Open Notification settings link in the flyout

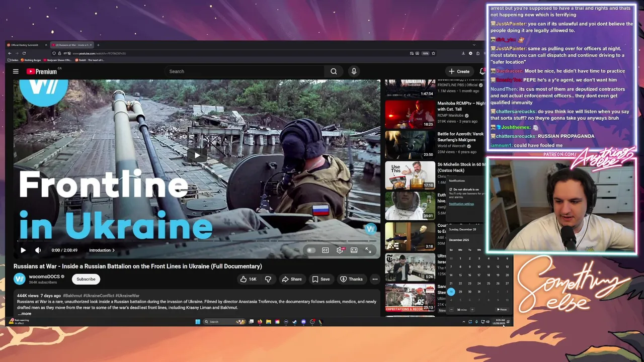(x=461, y=204)
